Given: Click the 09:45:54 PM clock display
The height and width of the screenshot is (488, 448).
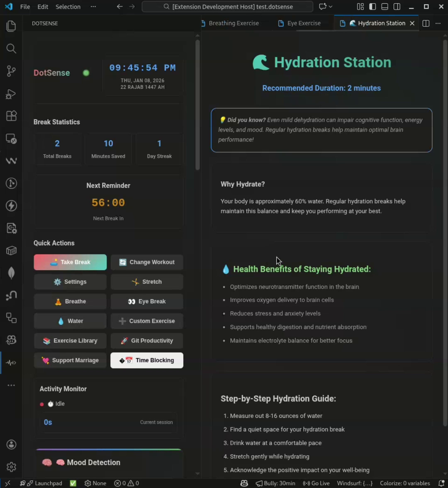Looking at the screenshot, I should tap(143, 68).
